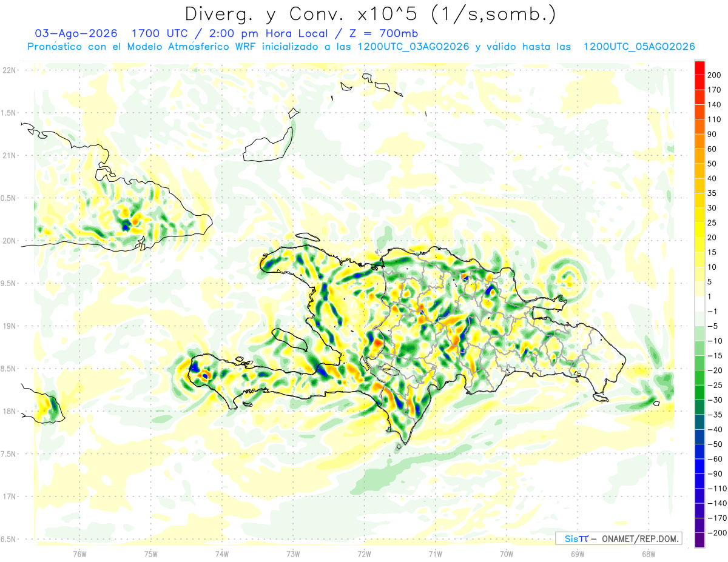Viewport: 728px width, 562px height.
Task: Click the '17N' latitude label
Action: coord(8,497)
